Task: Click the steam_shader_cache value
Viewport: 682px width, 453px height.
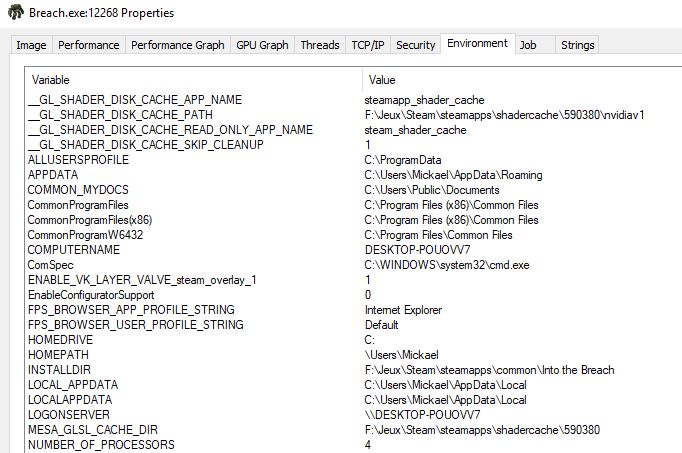Action: pos(415,130)
